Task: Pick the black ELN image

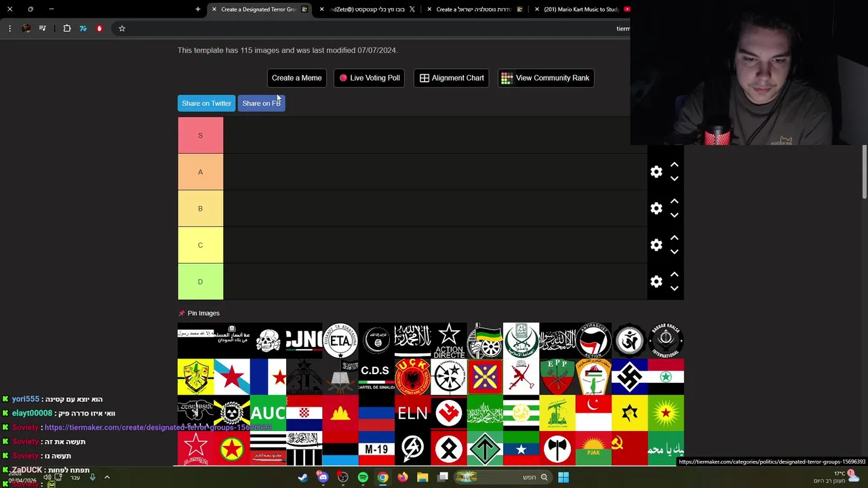Action: click(412, 413)
